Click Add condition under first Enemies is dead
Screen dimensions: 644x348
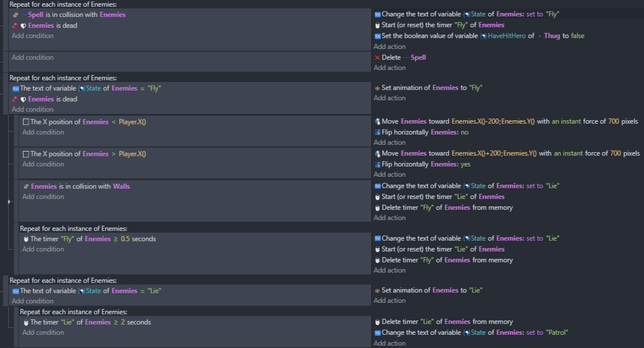click(32, 35)
